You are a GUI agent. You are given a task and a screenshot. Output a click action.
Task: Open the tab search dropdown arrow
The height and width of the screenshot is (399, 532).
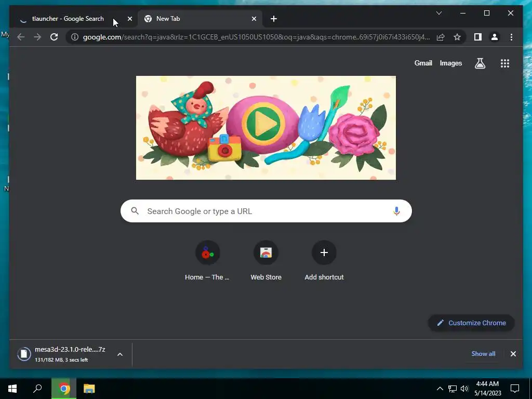438,13
